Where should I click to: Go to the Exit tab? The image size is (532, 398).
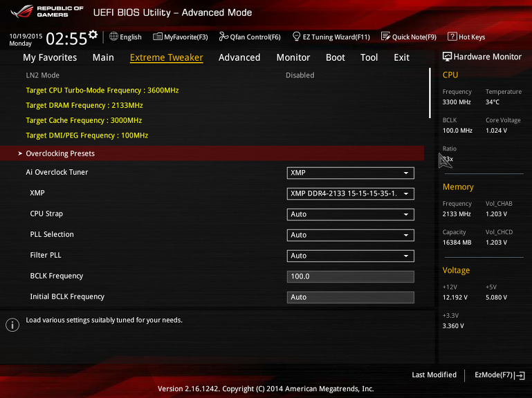click(x=402, y=57)
